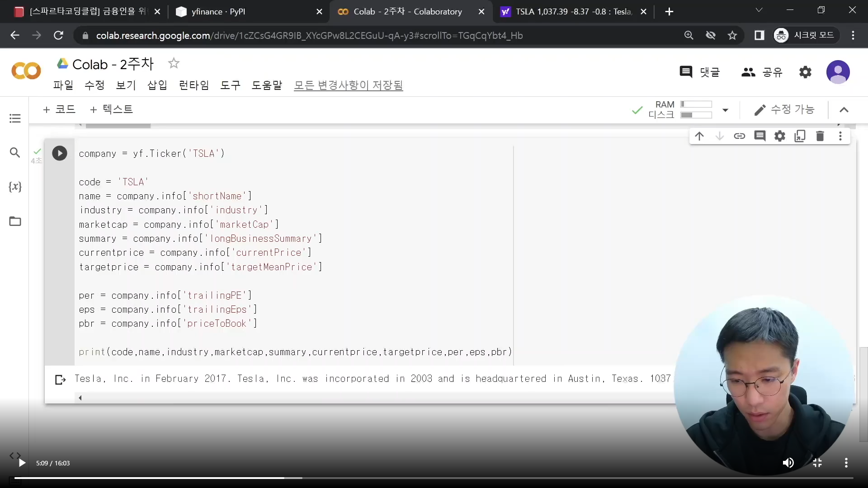Seek the video progress bar

434,478
